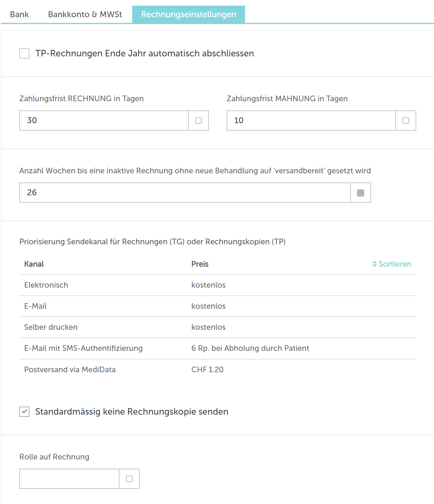Screen dimensions: 434x504
Task: Select the E-Mail mit SMS-Authentifizierung row
Action: (218, 348)
